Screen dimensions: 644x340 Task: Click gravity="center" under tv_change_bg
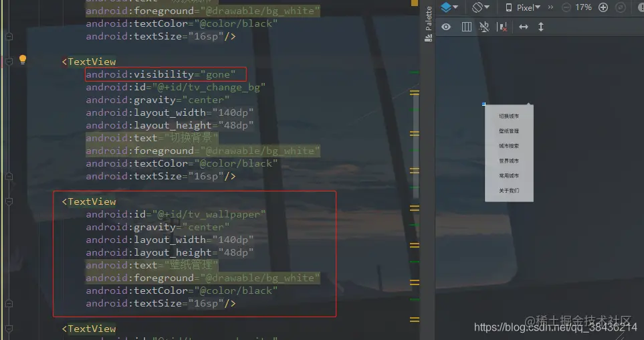click(158, 100)
